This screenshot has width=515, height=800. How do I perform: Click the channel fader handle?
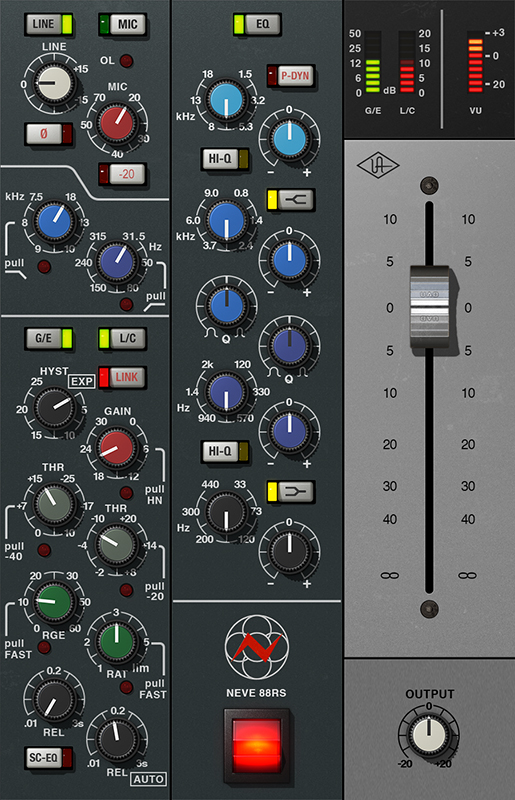429,307
